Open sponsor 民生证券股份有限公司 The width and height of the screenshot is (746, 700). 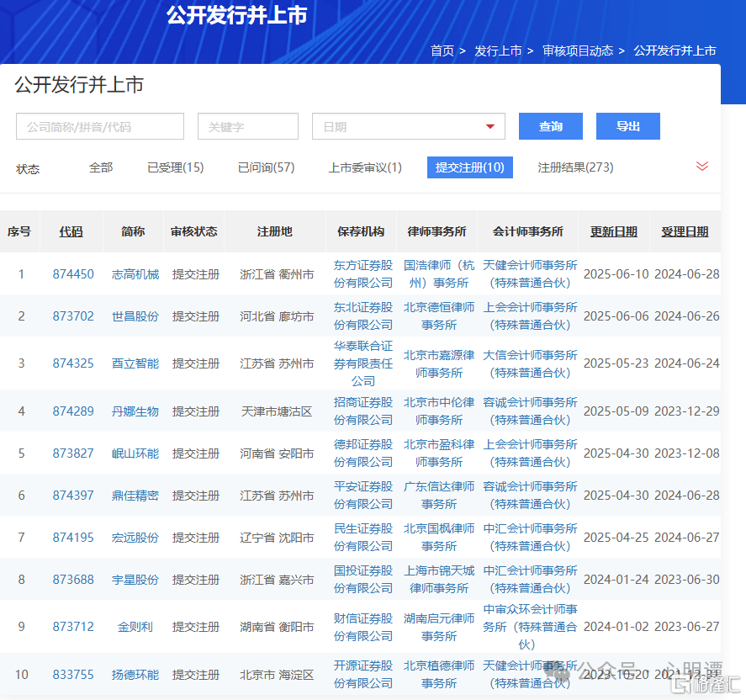pos(363,538)
